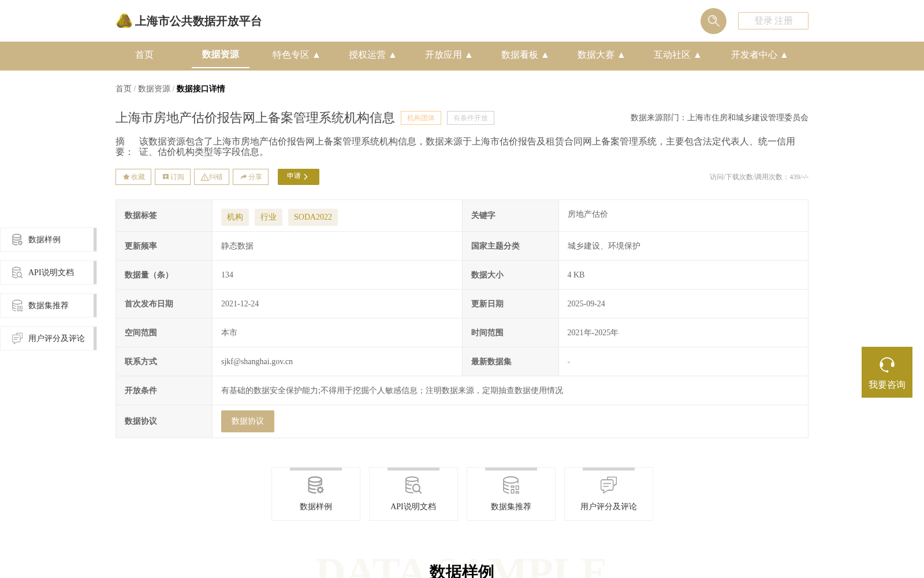Click the 申请 apply button
Viewport: 924px width, 578px height.
coord(299,177)
